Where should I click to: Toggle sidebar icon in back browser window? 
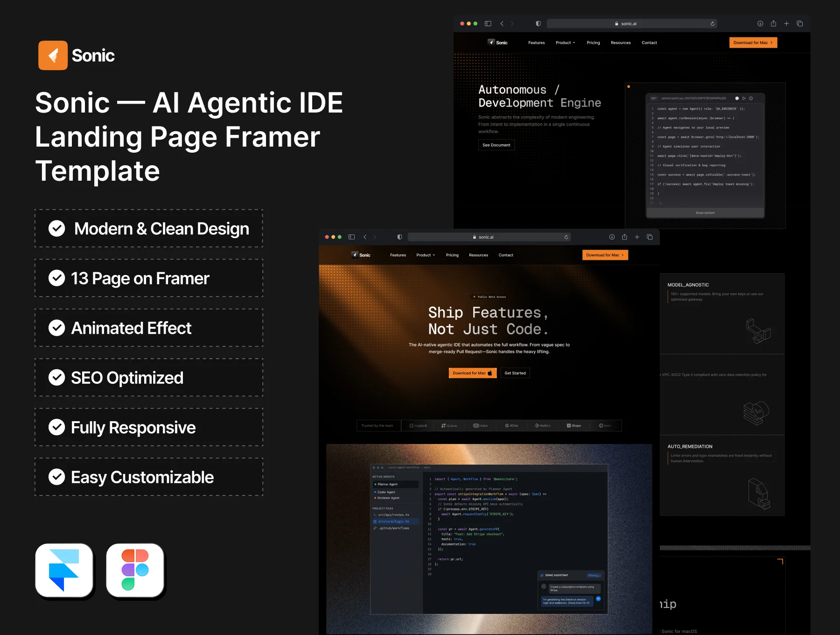coord(488,23)
